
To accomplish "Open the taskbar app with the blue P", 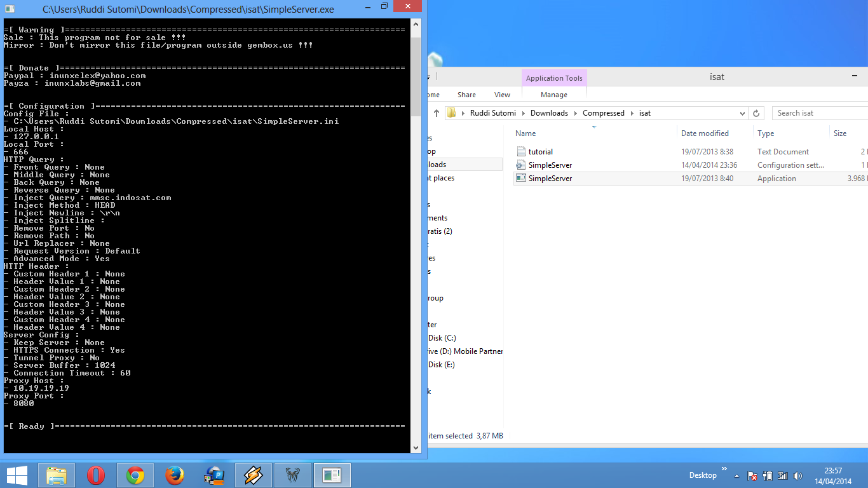I will (214, 475).
